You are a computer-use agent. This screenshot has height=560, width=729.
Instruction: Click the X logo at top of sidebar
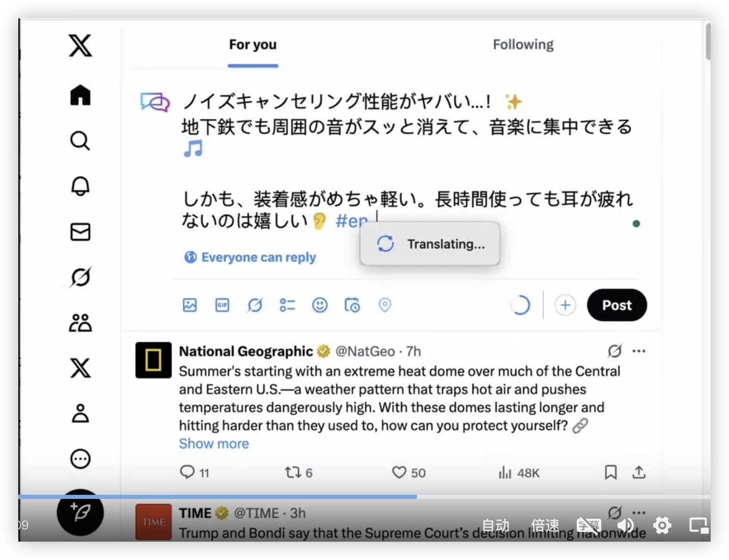[x=80, y=46]
